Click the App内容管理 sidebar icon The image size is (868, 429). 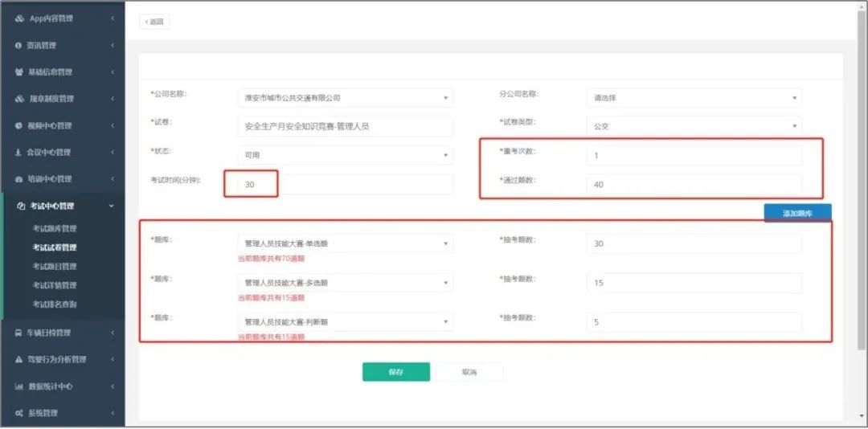click(x=19, y=18)
